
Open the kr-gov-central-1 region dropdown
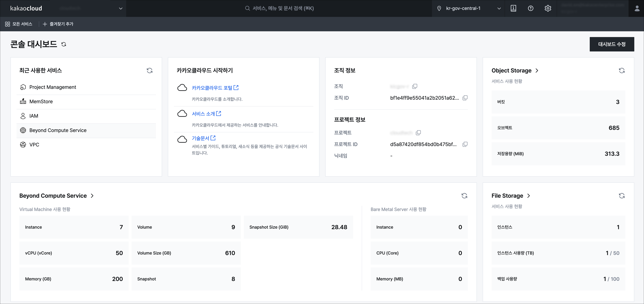coord(468,8)
